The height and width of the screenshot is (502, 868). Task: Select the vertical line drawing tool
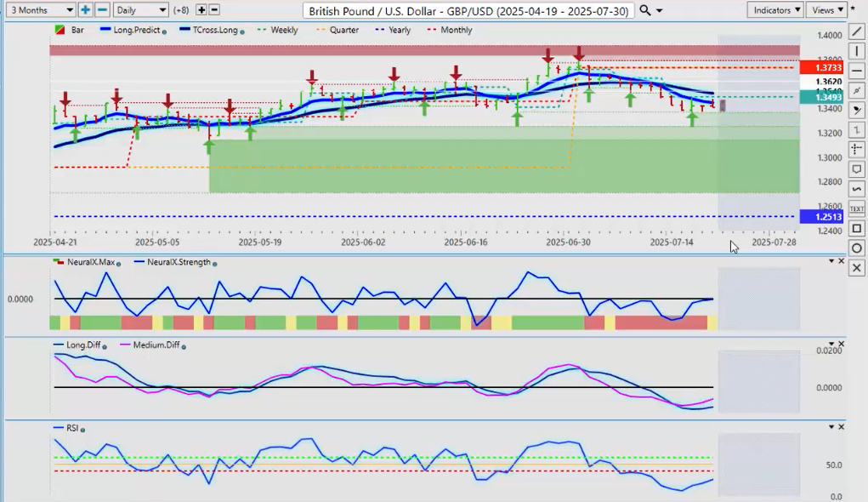pos(857,51)
